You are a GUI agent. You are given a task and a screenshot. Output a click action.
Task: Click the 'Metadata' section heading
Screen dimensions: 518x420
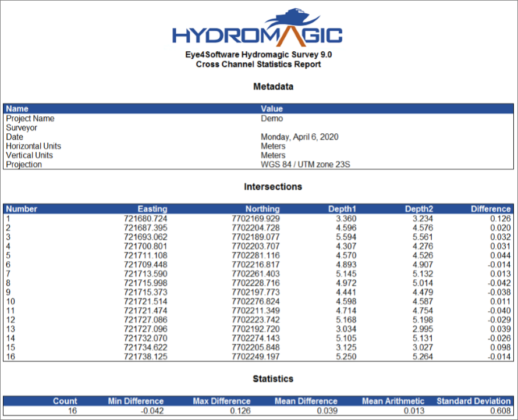(x=273, y=87)
